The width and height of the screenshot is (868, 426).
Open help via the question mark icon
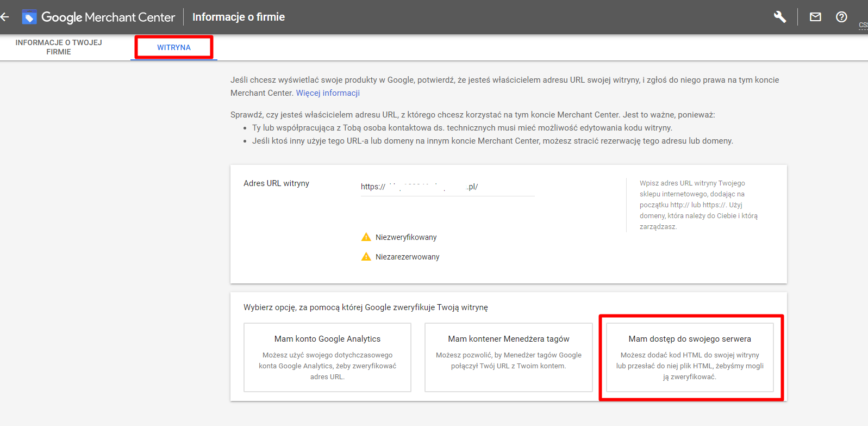[841, 17]
